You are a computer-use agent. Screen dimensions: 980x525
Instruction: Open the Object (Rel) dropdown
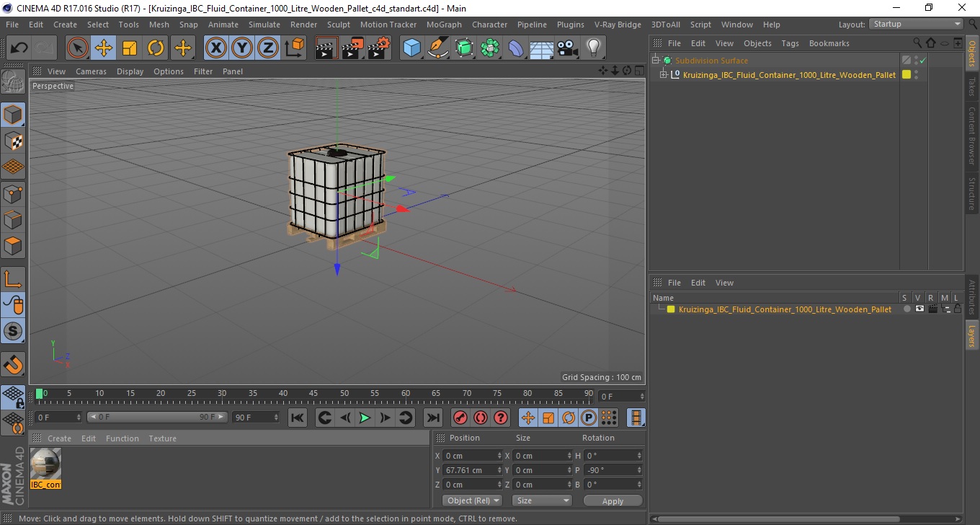(x=472, y=500)
